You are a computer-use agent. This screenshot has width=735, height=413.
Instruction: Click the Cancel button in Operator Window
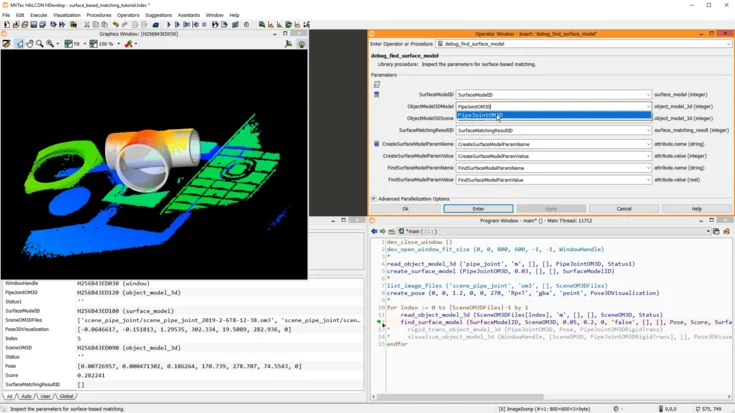(624, 209)
